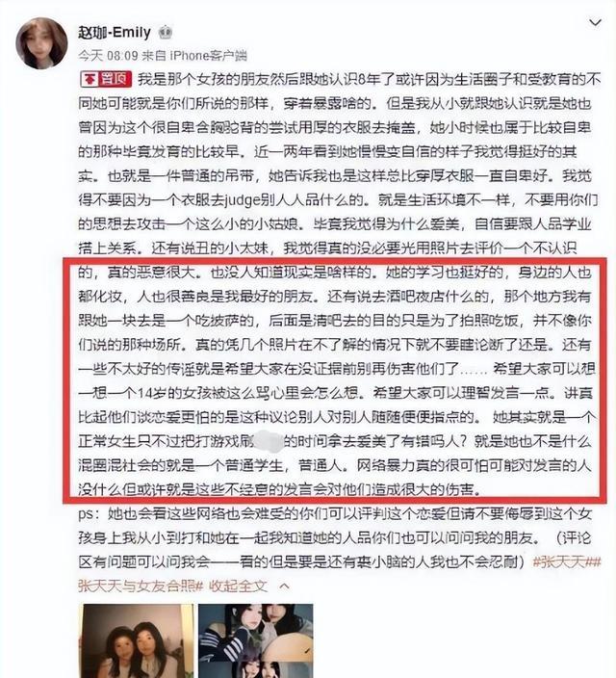Click the …… ellipsis in the highlighted paragraph
Screen dimensions: 616x678
coord(474,370)
